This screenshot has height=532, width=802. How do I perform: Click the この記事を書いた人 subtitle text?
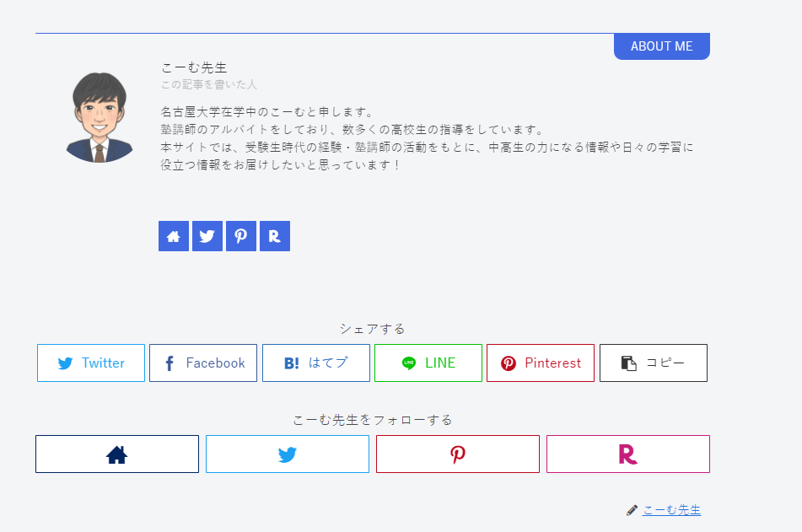[x=209, y=84]
